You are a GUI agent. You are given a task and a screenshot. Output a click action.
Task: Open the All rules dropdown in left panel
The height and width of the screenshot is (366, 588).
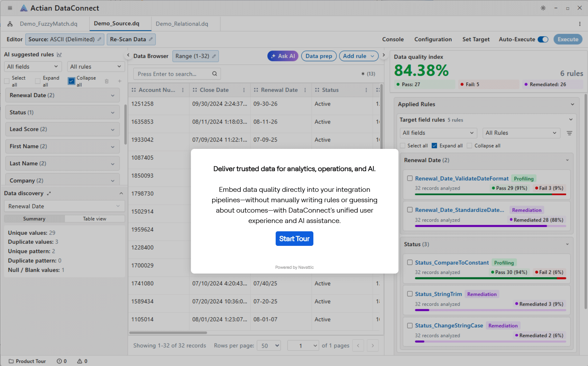tap(96, 66)
